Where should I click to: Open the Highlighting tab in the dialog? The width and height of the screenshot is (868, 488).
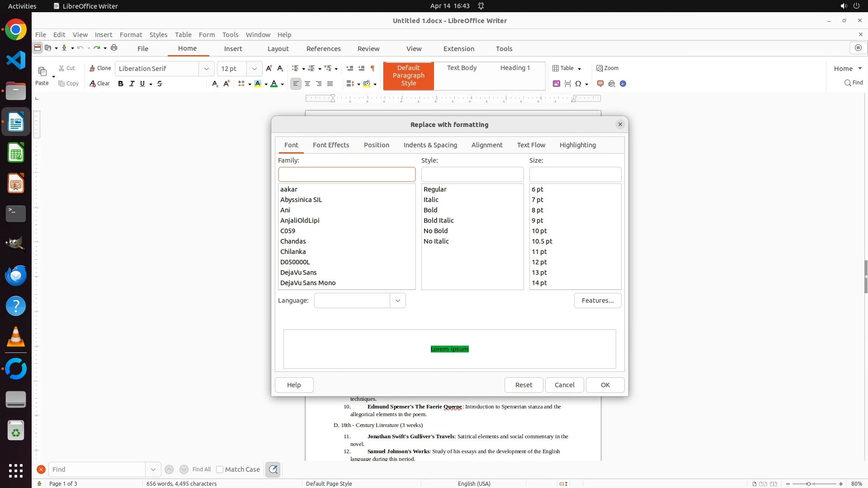pyautogui.click(x=577, y=145)
